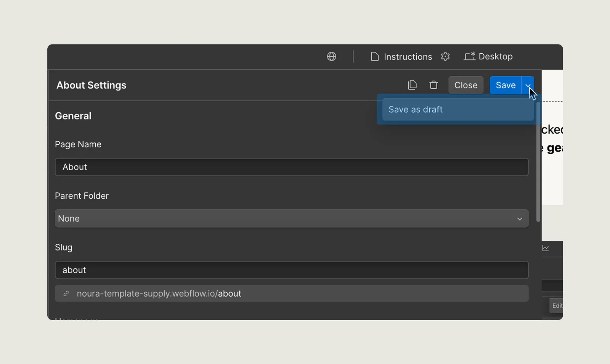This screenshot has width=610, height=364.
Task: Click the Page Name field containing About
Action: click(292, 167)
